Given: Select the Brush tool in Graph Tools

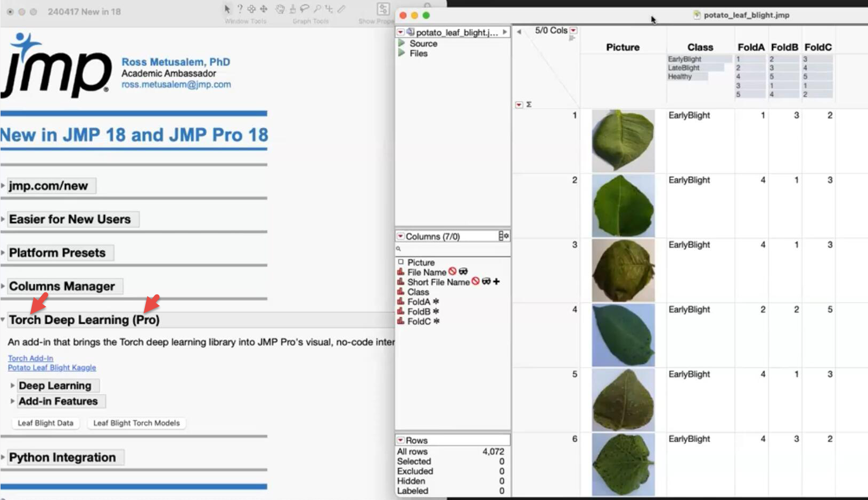Looking at the screenshot, I should pyautogui.click(x=293, y=9).
